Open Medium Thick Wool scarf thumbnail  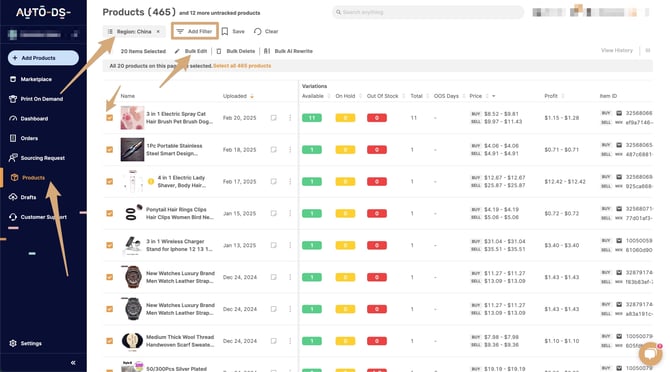click(132, 341)
